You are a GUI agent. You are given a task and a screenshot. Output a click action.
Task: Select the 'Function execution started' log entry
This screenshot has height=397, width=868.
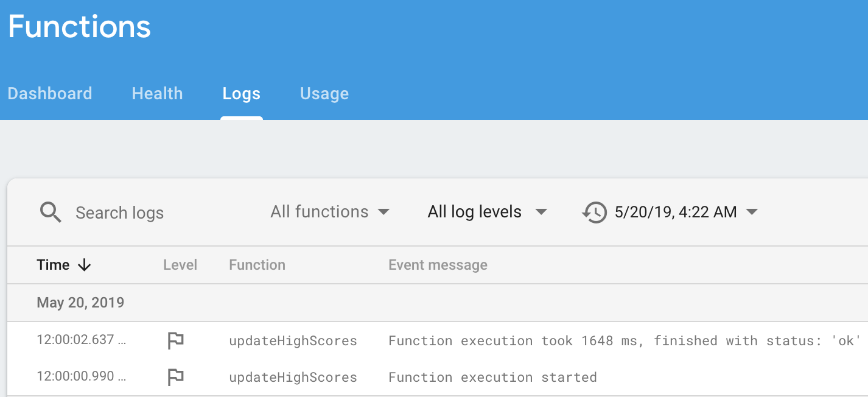(438, 378)
